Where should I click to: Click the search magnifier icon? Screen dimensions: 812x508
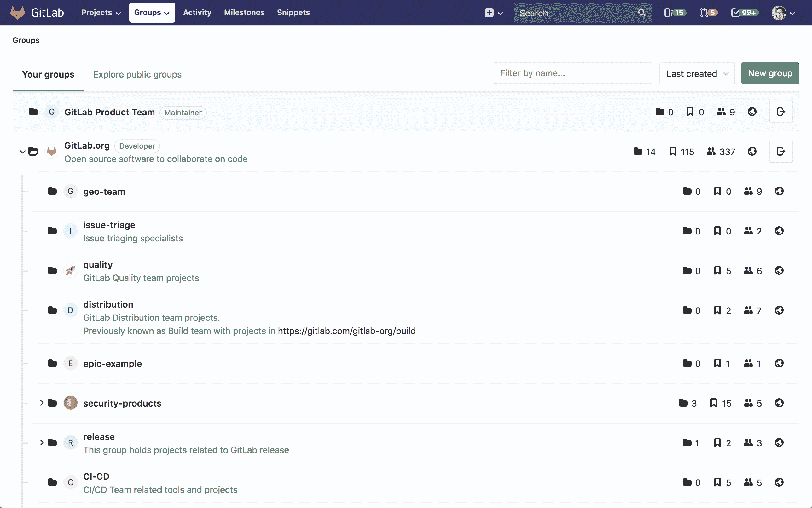pyautogui.click(x=641, y=12)
